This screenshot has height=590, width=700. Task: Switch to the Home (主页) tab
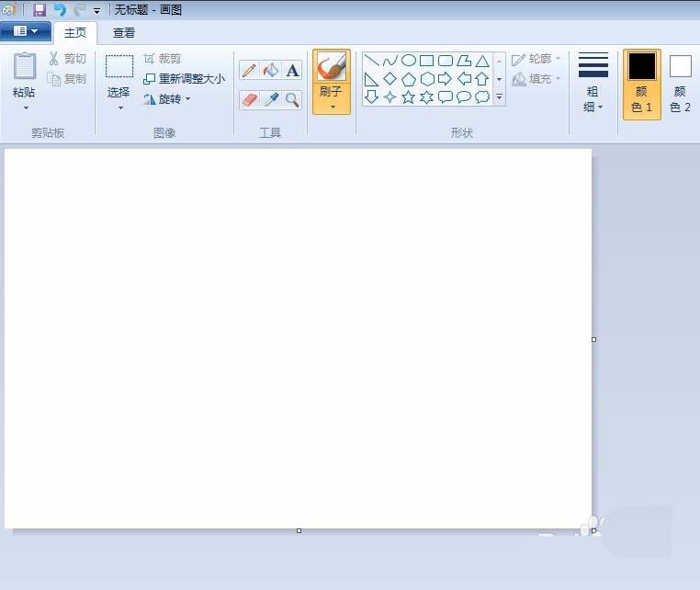click(75, 32)
